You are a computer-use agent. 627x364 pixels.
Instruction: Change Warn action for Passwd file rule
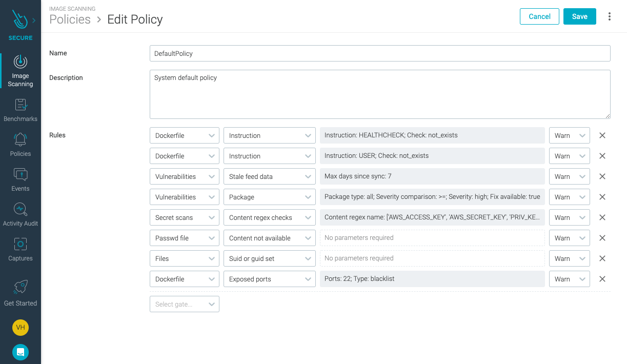(570, 238)
